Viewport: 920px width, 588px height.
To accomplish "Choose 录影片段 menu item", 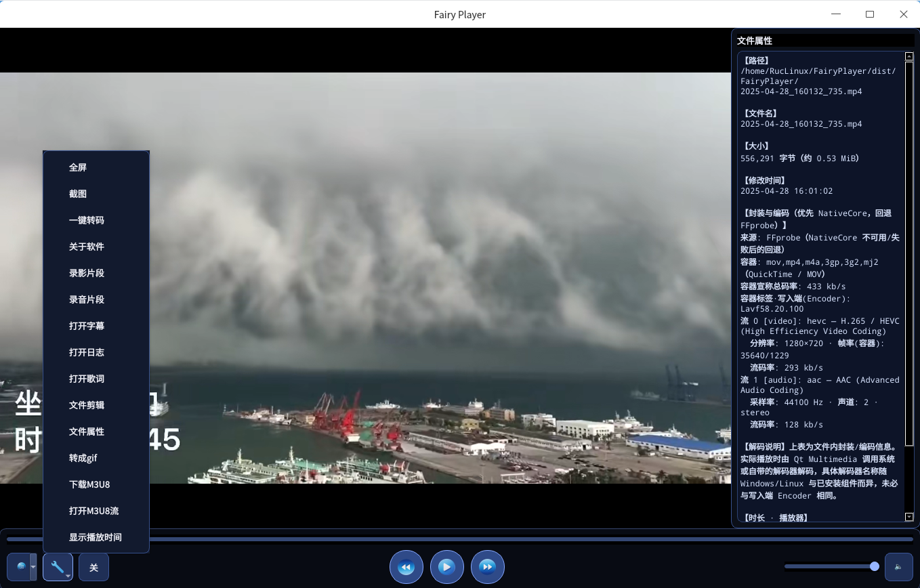I will [96, 273].
